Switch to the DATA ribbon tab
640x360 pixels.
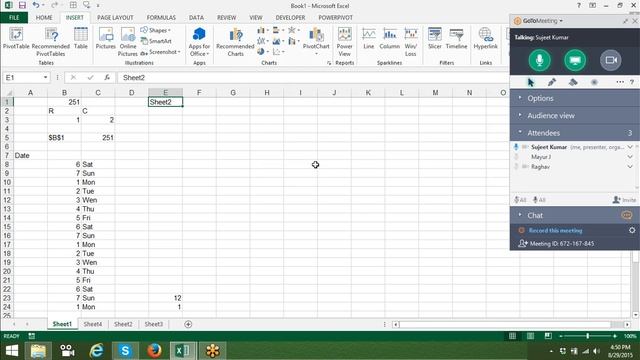coord(196,18)
